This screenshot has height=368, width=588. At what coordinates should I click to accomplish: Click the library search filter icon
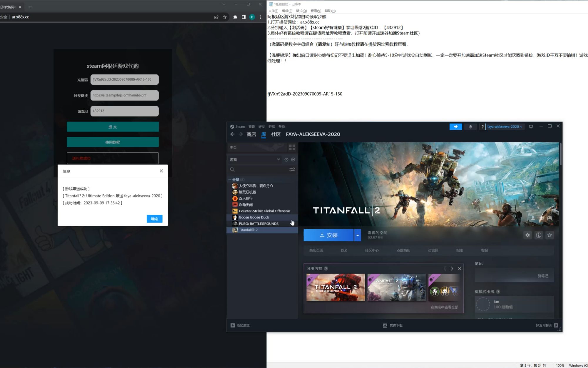pos(292,169)
